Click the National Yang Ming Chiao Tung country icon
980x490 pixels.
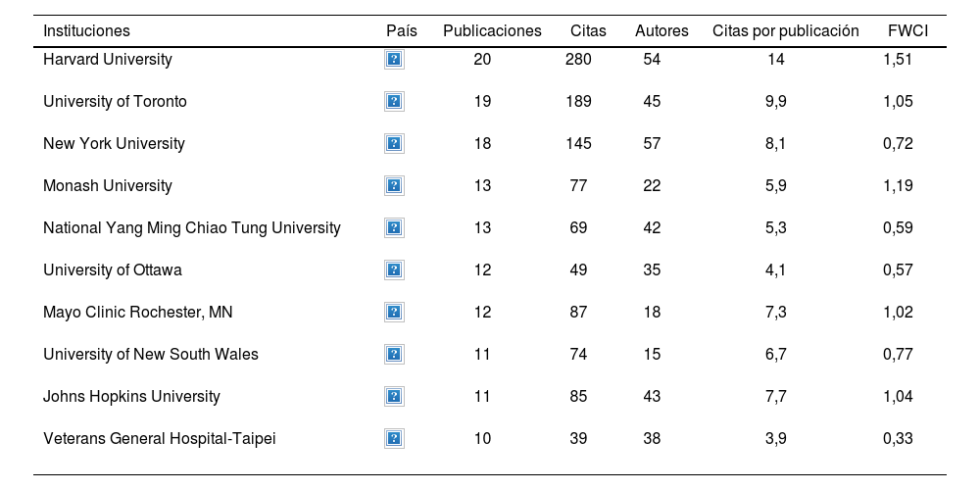point(394,228)
